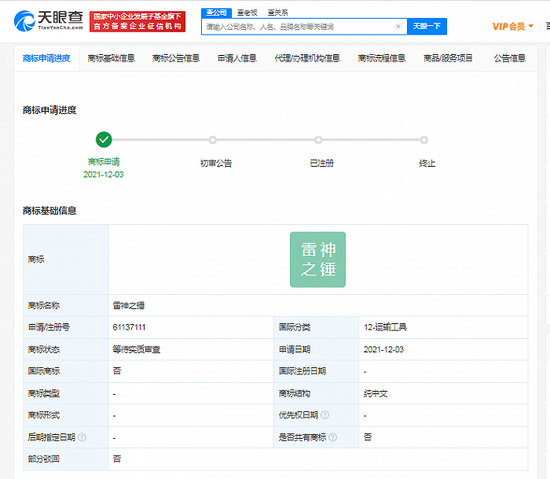This screenshot has width=550, height=479.
Task: Click the 天眼一下 search button
Action: (x=427, y=26)
